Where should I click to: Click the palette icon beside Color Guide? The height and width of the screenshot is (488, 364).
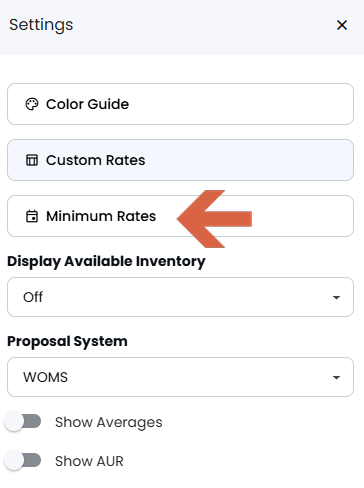point(32,104)
